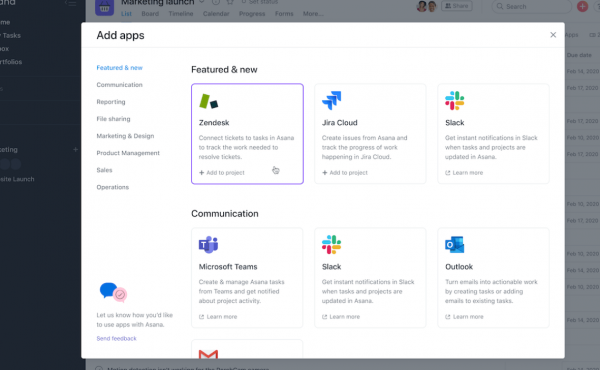Open the Send feedback link
The width and height of the screenshot is (600, 370).
pyautogui.click(x=116, y=338)
